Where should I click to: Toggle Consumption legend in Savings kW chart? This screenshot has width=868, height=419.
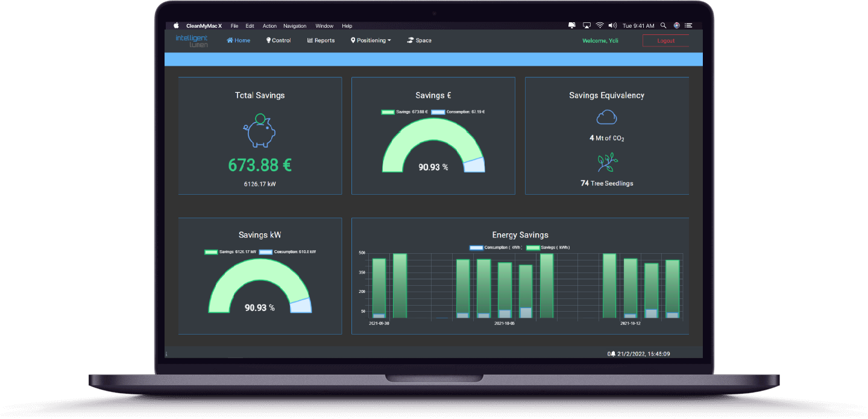pos(288,252)
